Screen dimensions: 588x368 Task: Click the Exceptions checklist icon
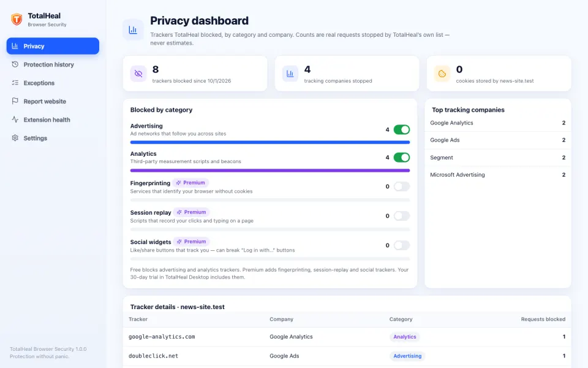tap(15, 83)
